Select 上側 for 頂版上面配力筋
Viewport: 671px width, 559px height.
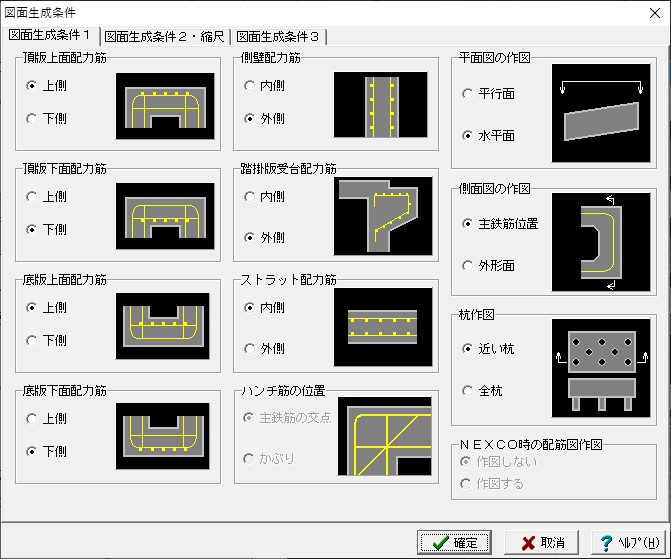[46, 86]
